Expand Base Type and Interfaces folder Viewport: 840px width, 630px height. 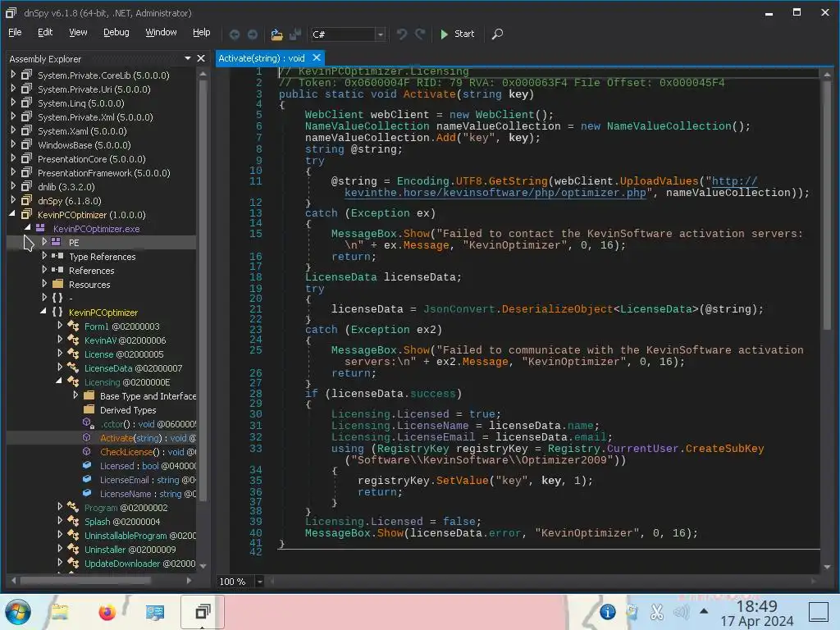click(75, 395)
